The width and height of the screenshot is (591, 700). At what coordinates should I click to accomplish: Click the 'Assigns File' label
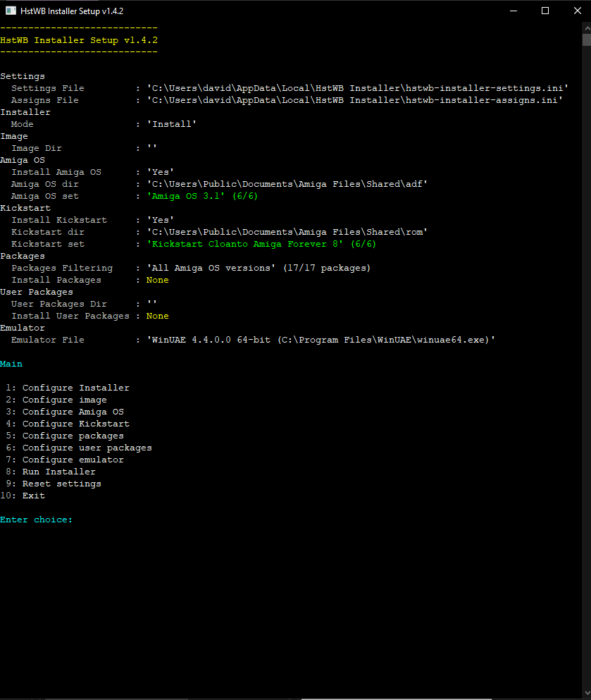pos(44,100)
